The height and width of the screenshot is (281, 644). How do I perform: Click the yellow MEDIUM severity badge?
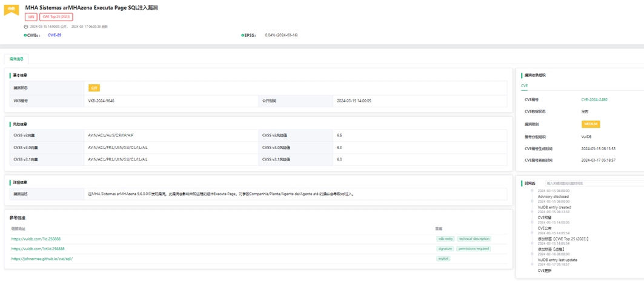(x=591, y=124)
